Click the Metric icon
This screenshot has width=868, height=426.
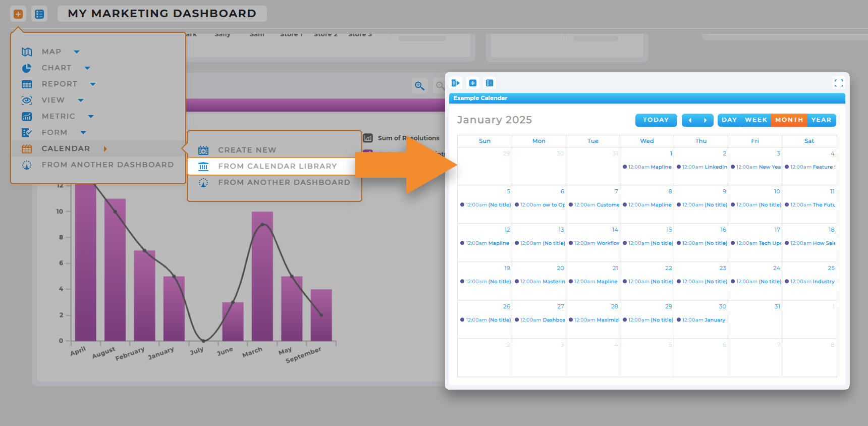coord(27,117)
